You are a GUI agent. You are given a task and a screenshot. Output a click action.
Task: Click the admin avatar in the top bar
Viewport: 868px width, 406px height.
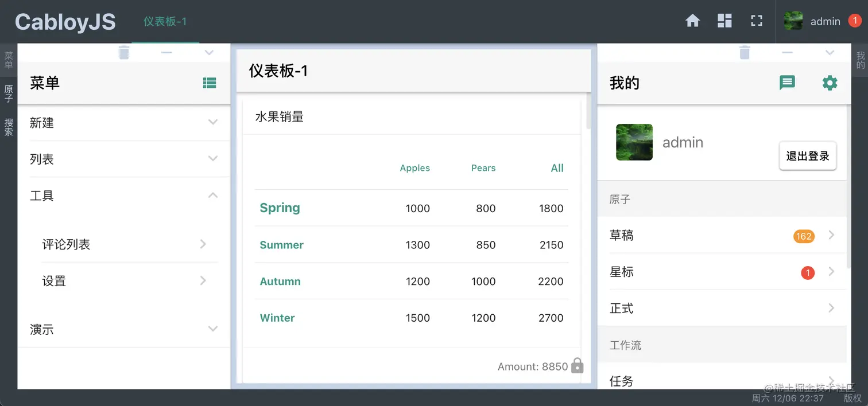pyautogui.click(x=793, y=21)
